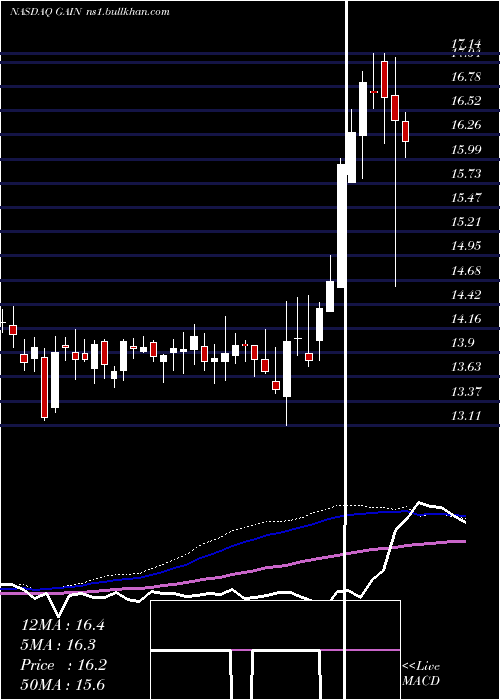Click the tall white candlestick spanning 14.68 to 15.99
Image resolution: width=500 pixels, height=700 pixels.
[341, 226]
